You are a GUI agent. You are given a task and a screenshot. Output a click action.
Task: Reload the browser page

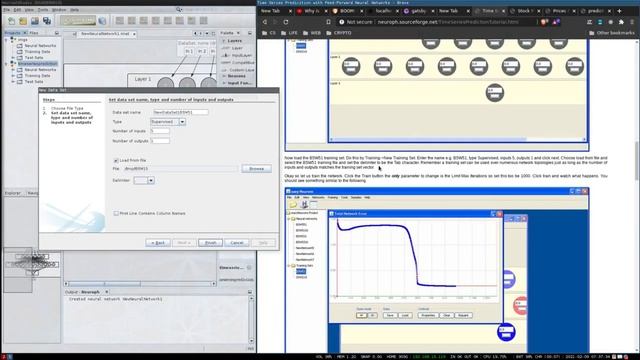286,22
